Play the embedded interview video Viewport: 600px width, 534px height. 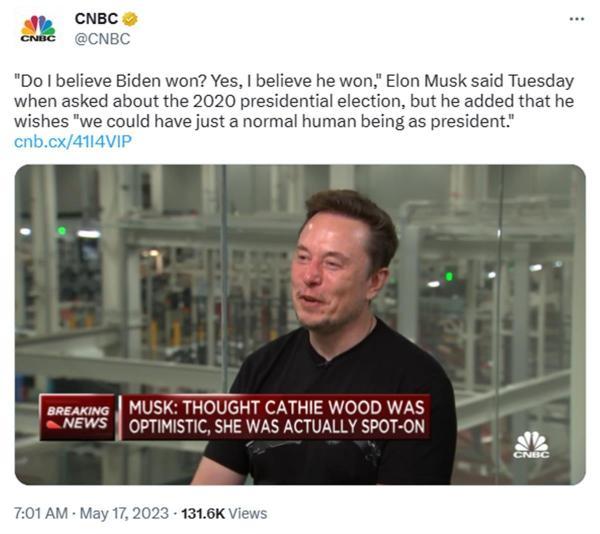pyautogui.click(x=300, y=325)
